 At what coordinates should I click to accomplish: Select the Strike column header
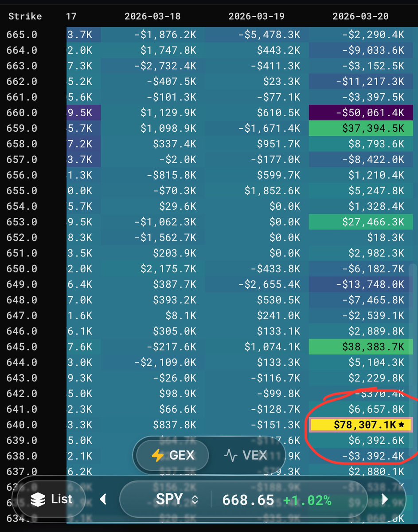click(x=25, y=16)
